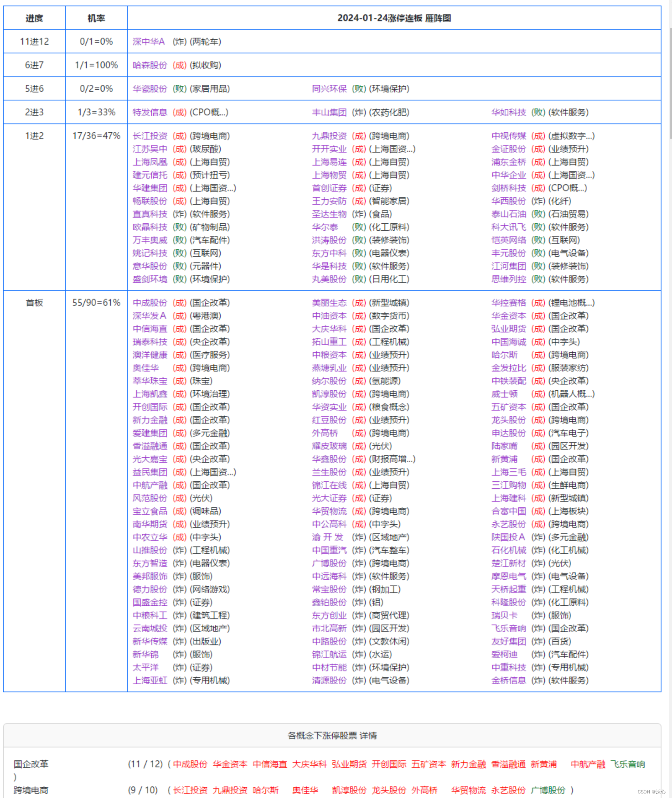Click the 开开实业 stock link
The image size is (672, 798).
coord(329,149)
